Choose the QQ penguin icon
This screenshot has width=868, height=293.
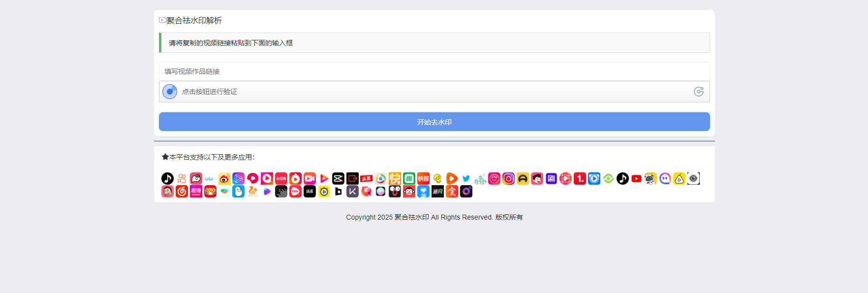[238, 192]
